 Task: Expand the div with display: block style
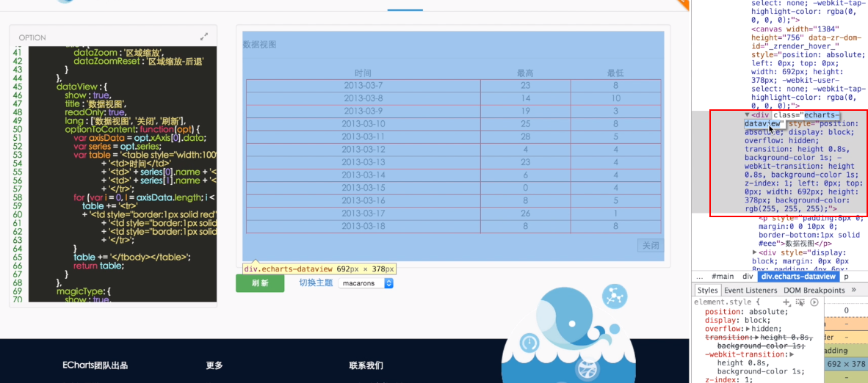coord(754,252)
